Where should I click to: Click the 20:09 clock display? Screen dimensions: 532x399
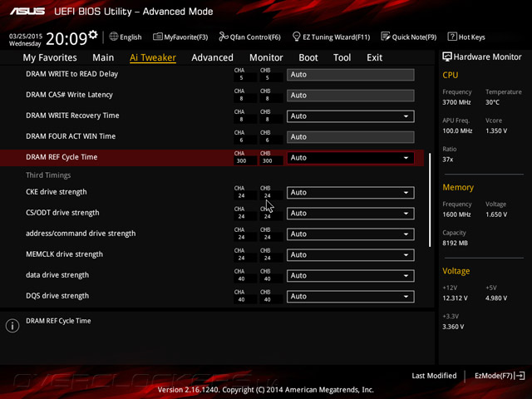pyautogui.click(x=66, y=39)
